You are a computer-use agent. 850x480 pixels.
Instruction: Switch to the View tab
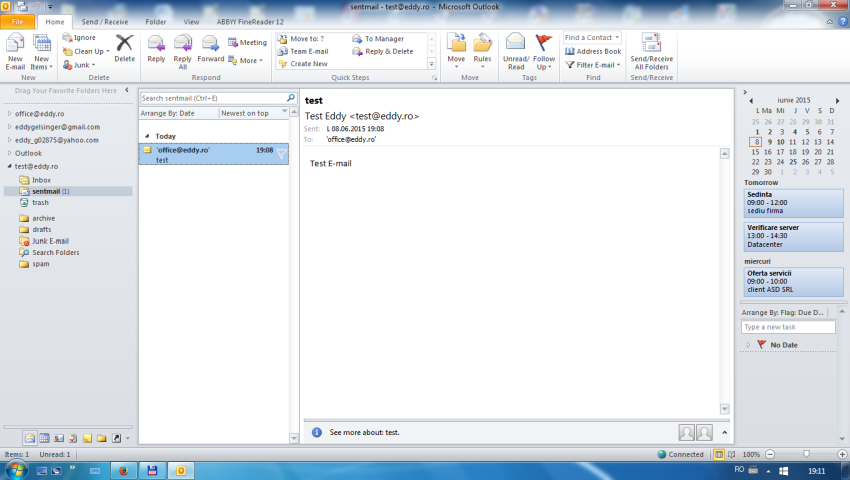coord(191,22)
